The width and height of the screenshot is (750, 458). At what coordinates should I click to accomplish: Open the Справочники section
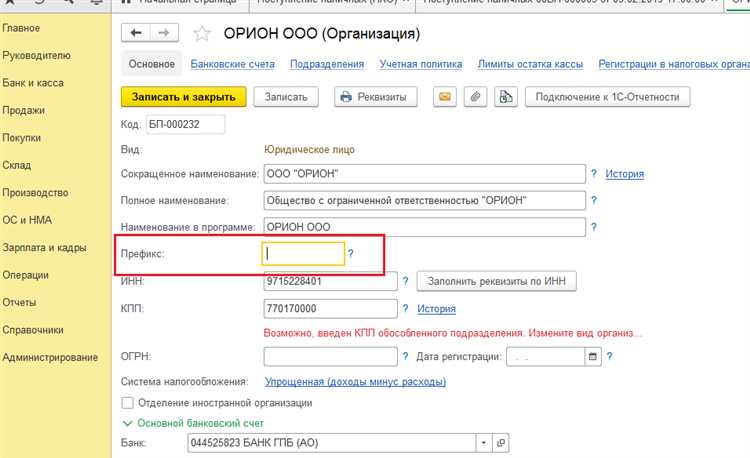(33, 330)
